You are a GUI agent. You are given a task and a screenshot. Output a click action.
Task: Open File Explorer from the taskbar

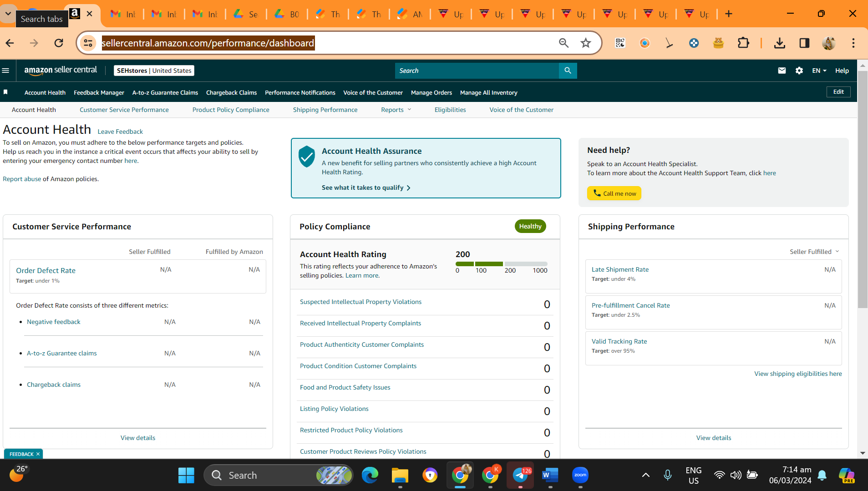[400, 476]
